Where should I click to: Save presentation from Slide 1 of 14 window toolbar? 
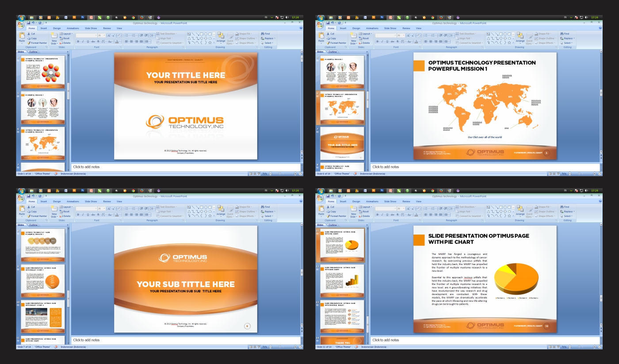click(29, 23)
